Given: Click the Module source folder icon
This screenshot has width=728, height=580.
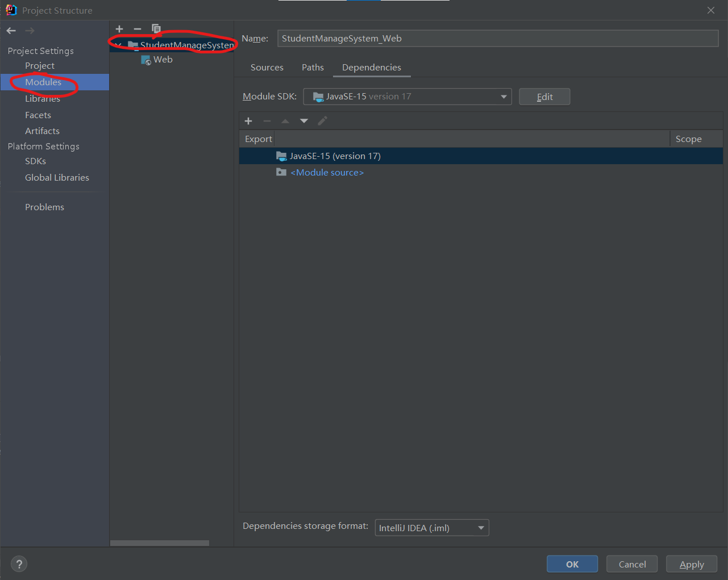Looking at the screenshot, I should pos(281,172).
